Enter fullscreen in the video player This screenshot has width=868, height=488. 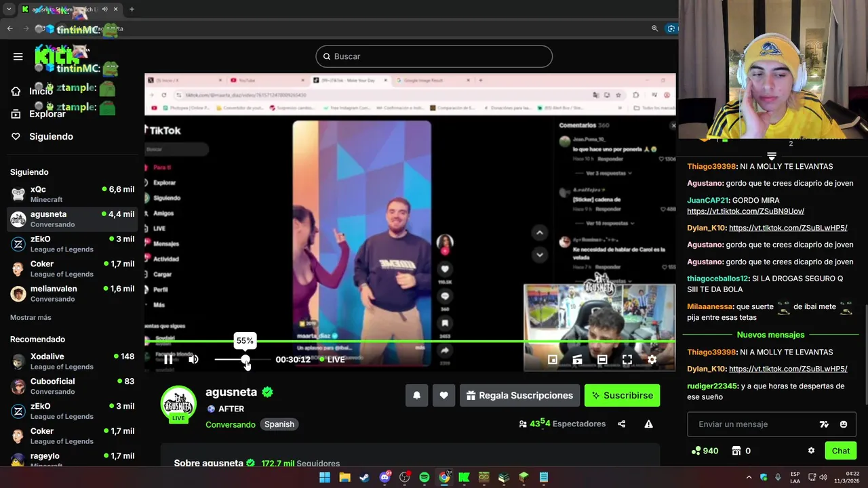[x=627, y=360]
